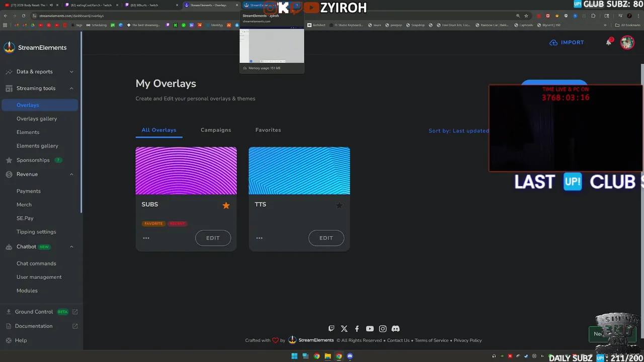Screen dimensions: 644x362
Task: Open Chat commands in the sidebar
Action: coord(36,263)
